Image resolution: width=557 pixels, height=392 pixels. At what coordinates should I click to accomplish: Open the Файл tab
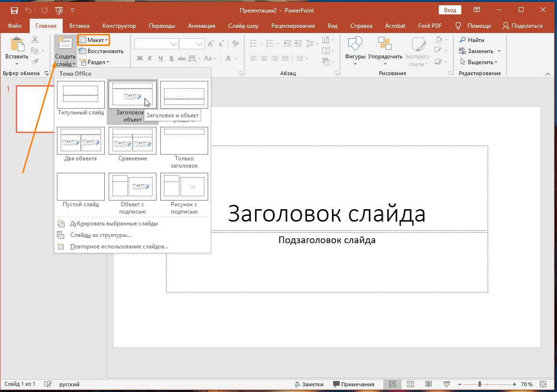[x=14, y=25]
